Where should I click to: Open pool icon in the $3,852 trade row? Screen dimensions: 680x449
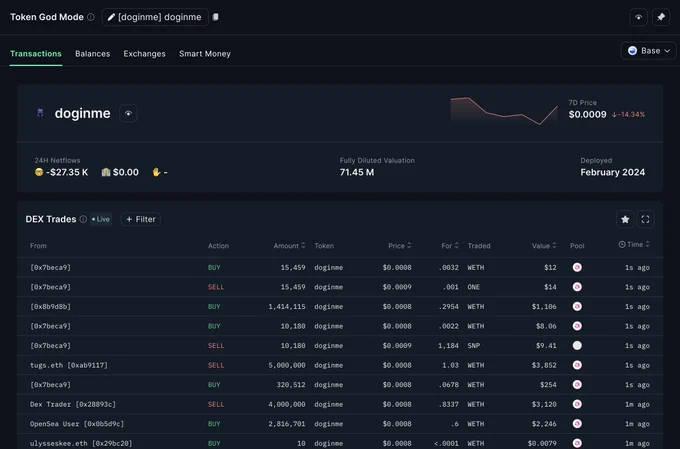(577, 365)
